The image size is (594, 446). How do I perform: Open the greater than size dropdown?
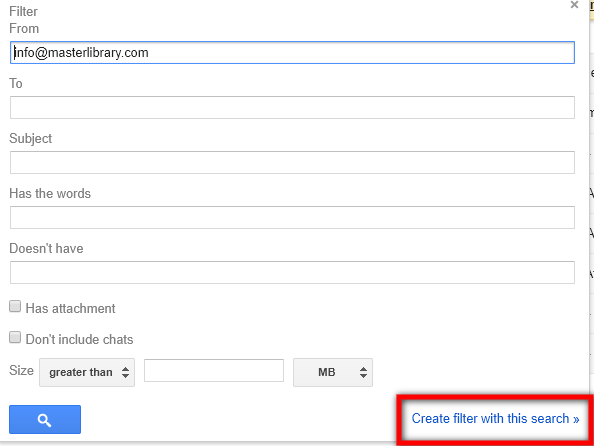[x=87, y=372]
